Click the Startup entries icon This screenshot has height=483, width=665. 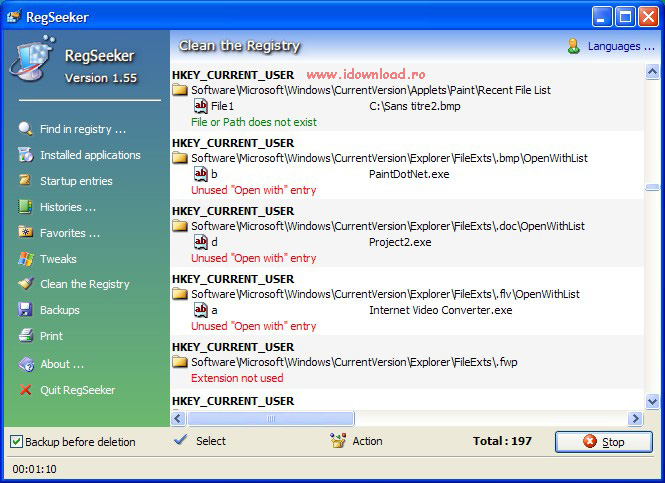(x=25, y=181)
